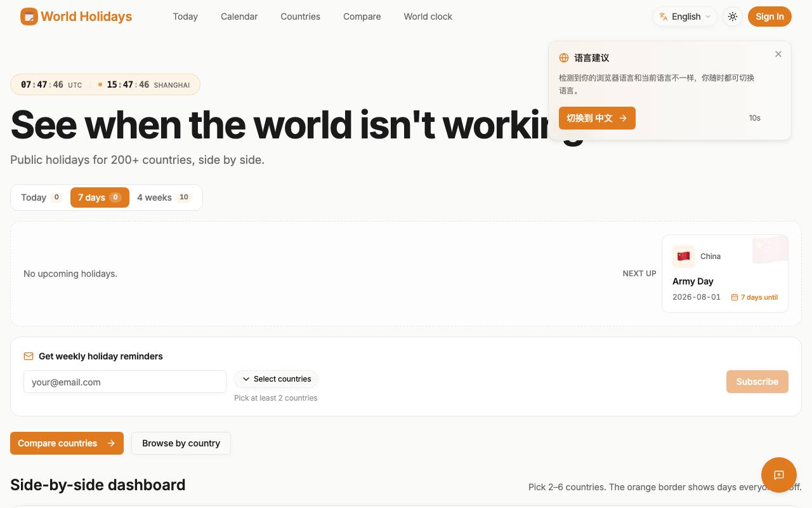Click the Sign In button
Image resolution: width=812 pixels, height=508 pixels.
[x=769, y=17]
